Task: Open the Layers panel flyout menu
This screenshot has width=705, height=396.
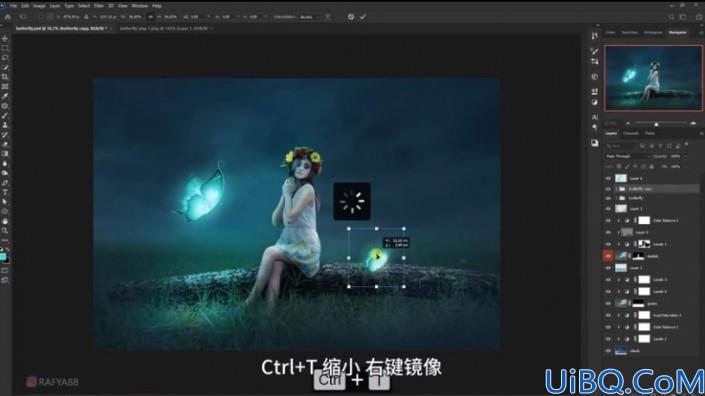Action: (x=701, y=133)
